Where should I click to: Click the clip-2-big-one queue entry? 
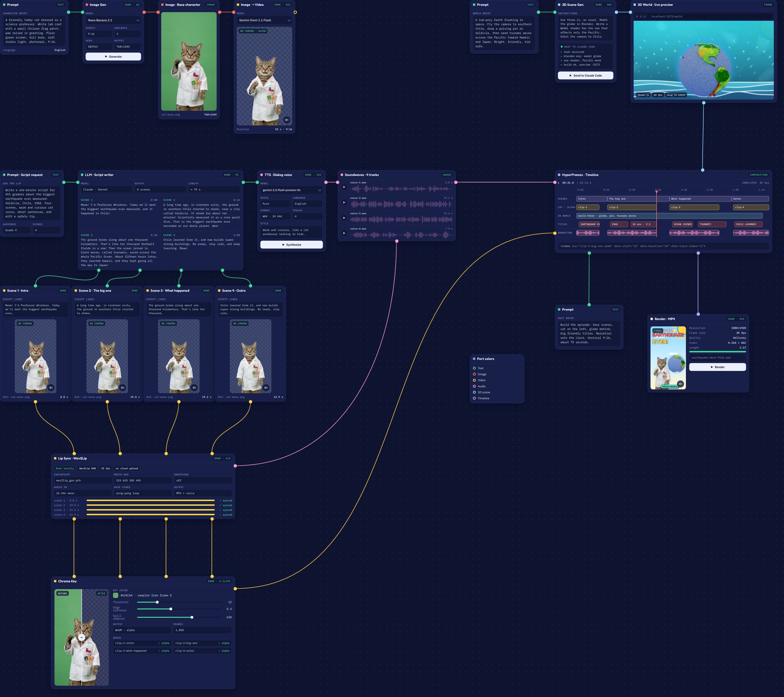pyautogui.click(x=202, y=643)
